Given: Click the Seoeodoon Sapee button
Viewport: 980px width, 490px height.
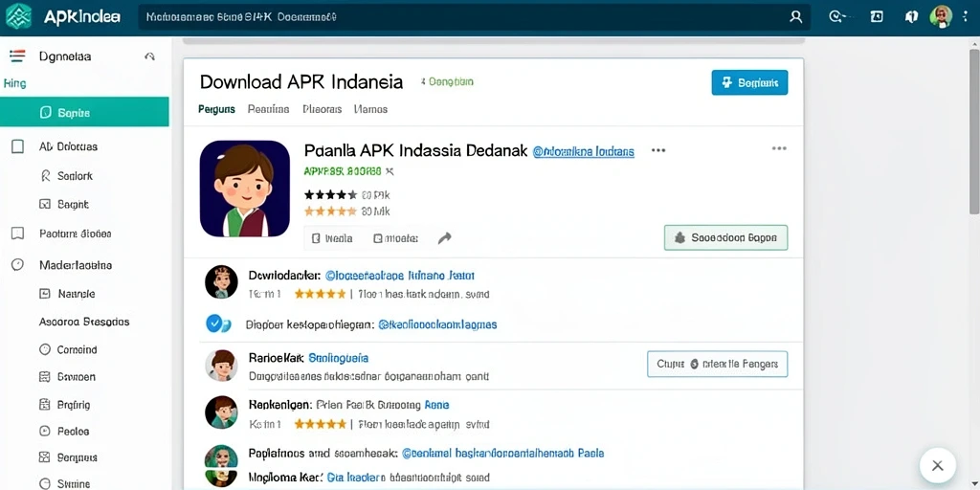Looking at the screenshot, I should [725, 237].
